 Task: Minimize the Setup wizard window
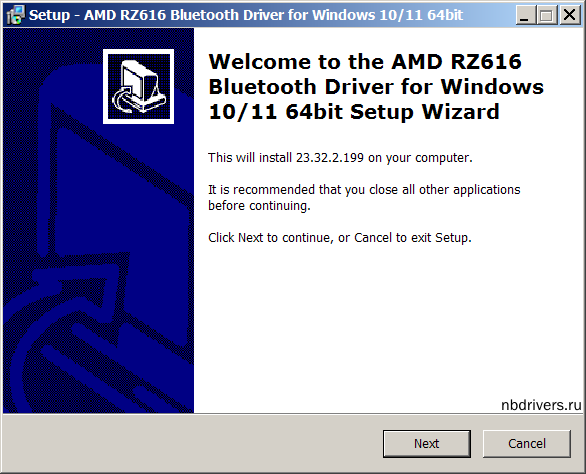pyautogui.click(x=525, y=15)
